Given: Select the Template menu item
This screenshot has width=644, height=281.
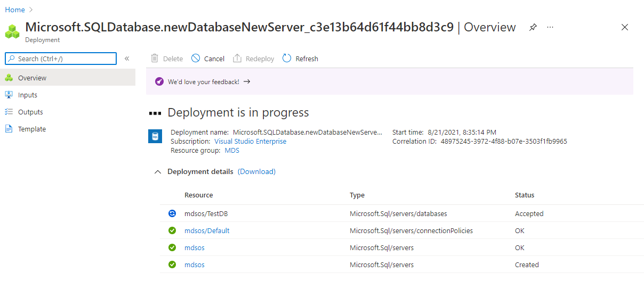Looking at the screenshot, I should pyautogui.click(x=32, y=129).
